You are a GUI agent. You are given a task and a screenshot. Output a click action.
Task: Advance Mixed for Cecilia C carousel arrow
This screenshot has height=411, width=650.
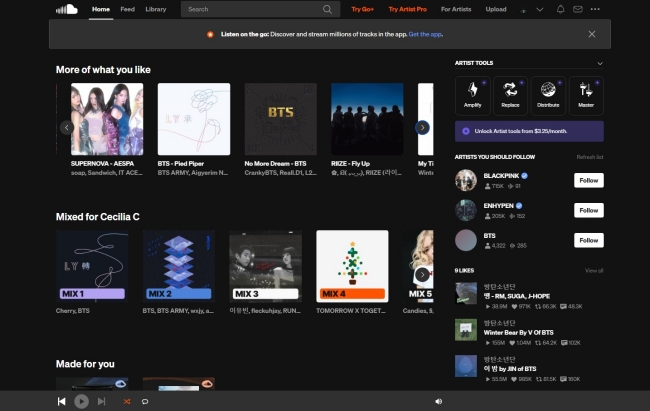422,275
